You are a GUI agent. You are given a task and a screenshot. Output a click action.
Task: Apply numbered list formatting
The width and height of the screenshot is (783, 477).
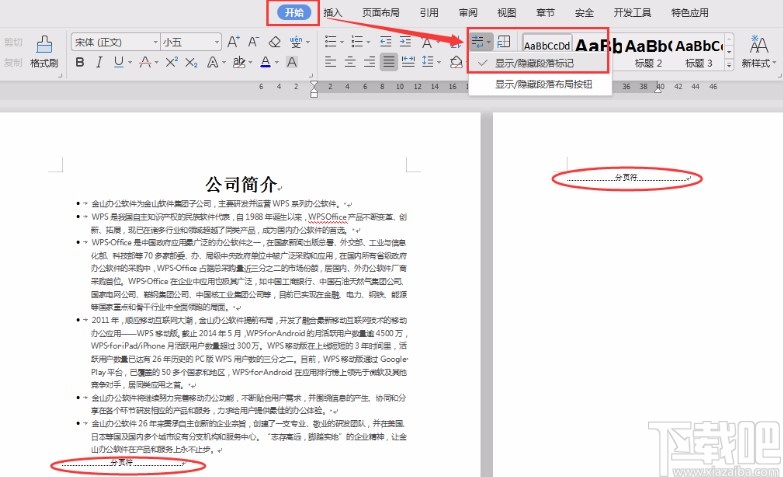[x=357, y=41]
